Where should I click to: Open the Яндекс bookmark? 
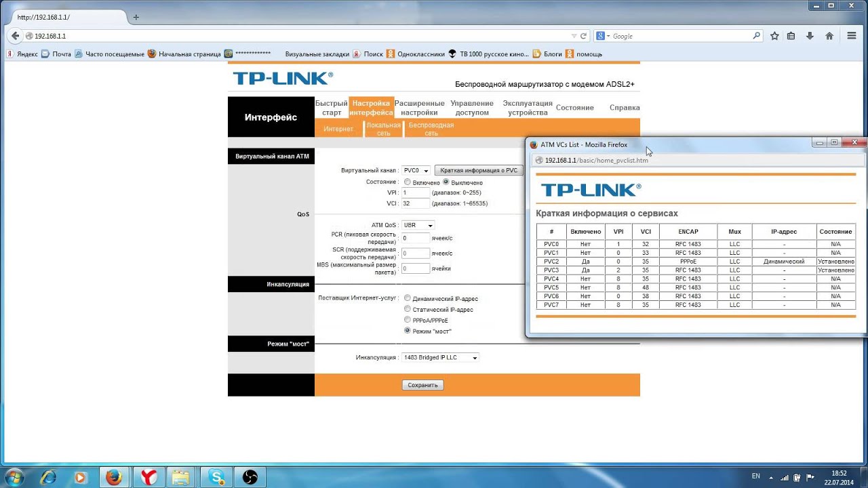tap(22, 54)
